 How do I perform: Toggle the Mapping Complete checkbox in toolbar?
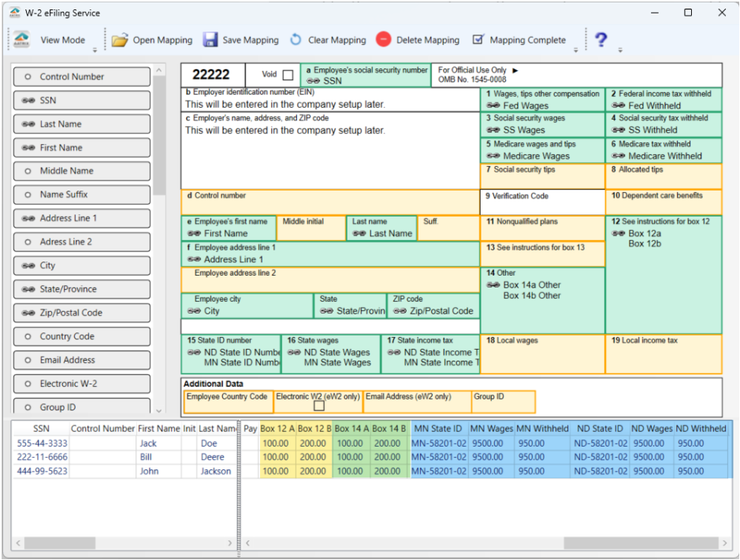coord(478,40)
